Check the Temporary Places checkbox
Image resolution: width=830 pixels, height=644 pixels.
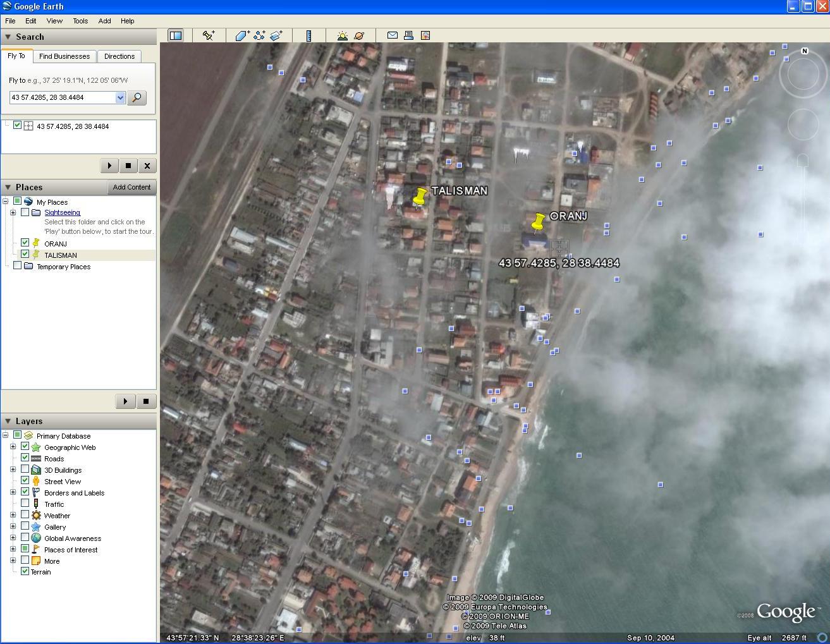(17, 265)
